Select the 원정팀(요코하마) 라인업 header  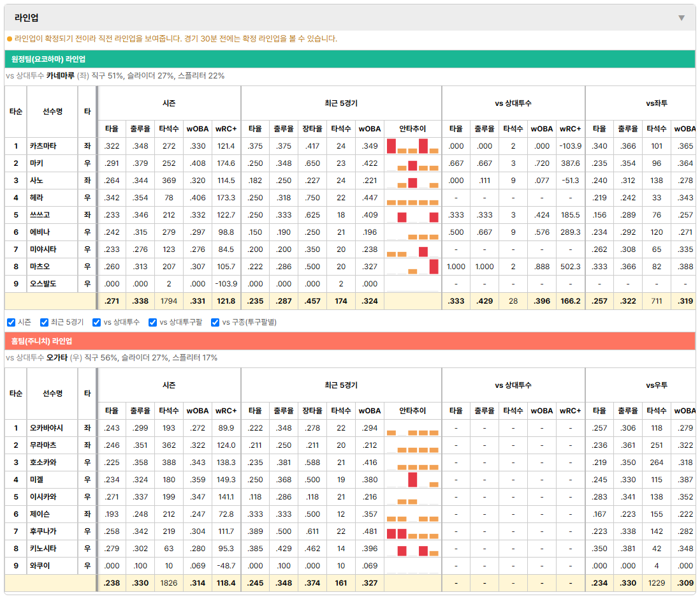(x=350, y=59)
